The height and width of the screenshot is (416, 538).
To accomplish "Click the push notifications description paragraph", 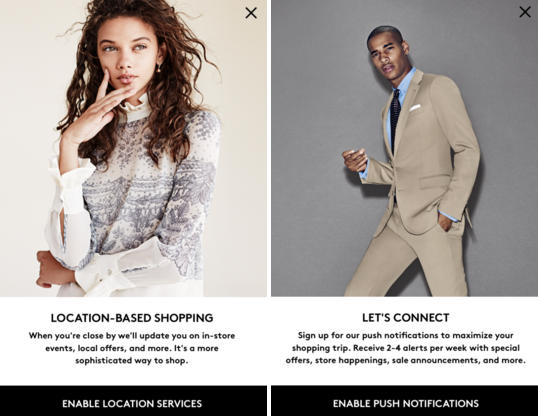I will [x=406, y=348].
